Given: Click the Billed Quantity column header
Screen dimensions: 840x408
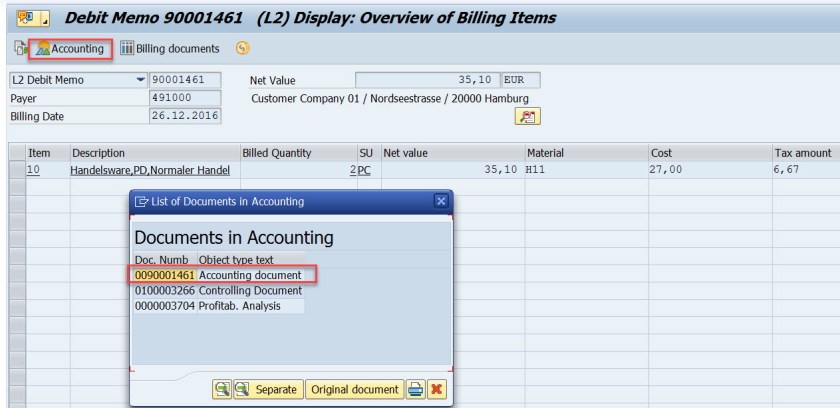Looking at the screenshot, I should coord(299,153).
